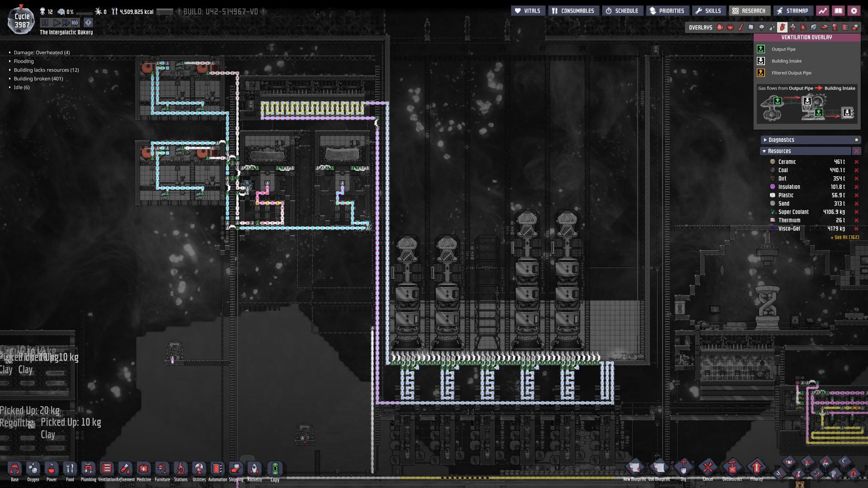Expand See All resources list
The width and height of the screenshot is (868, 488).
tap(844, 237)
